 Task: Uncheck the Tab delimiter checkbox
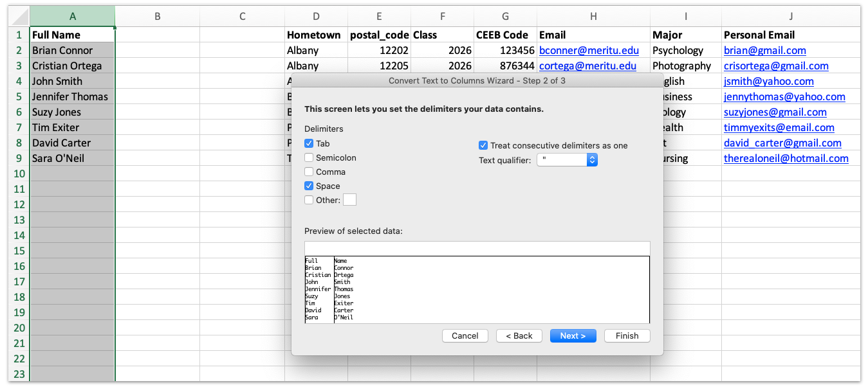(309, 143)
